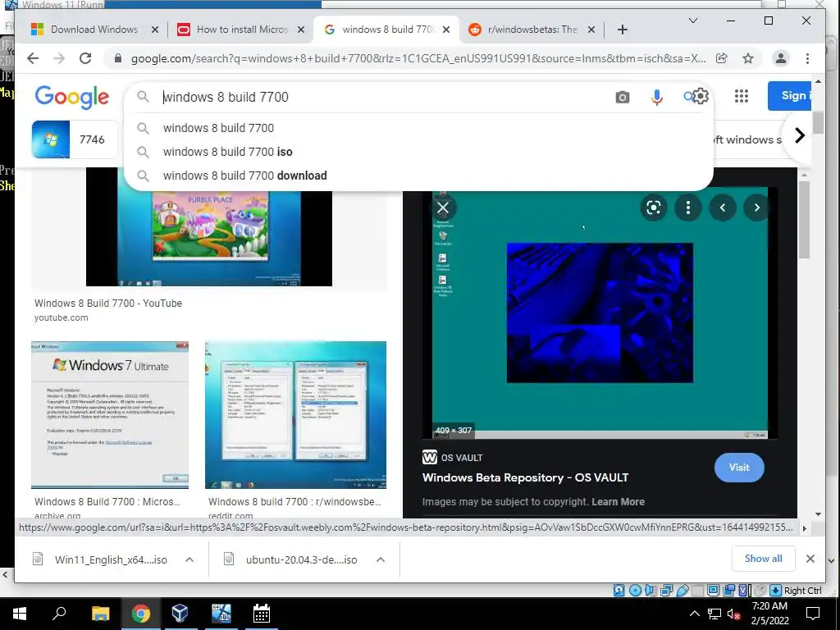Close the downloads bar
The width and height of the screenshot is (840, 630).
pos(810,559)
